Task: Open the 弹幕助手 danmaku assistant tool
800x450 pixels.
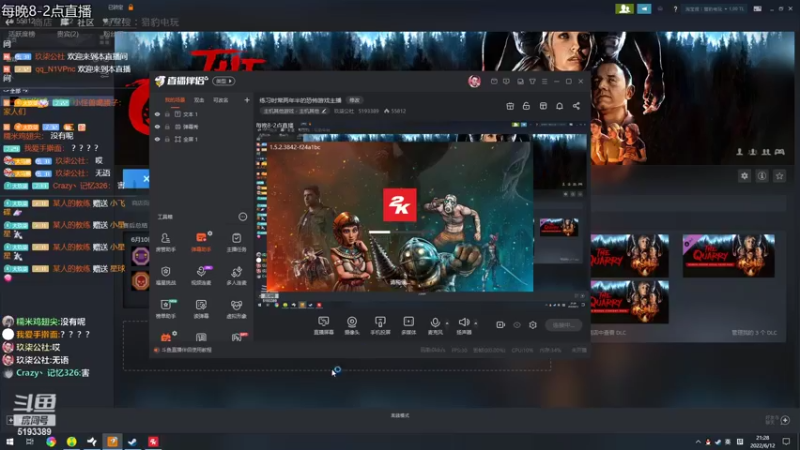Action: pyautogui.click(x=201, y=242)
